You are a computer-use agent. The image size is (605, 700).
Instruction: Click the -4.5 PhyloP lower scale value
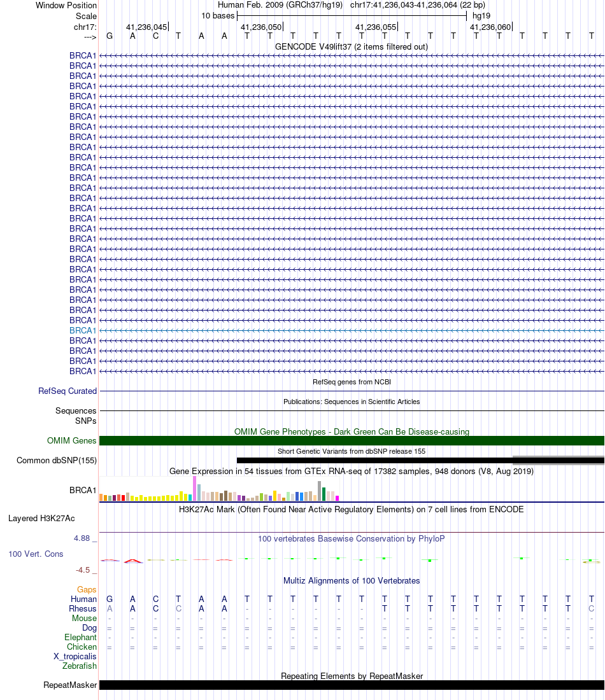(x=83, y=570)
